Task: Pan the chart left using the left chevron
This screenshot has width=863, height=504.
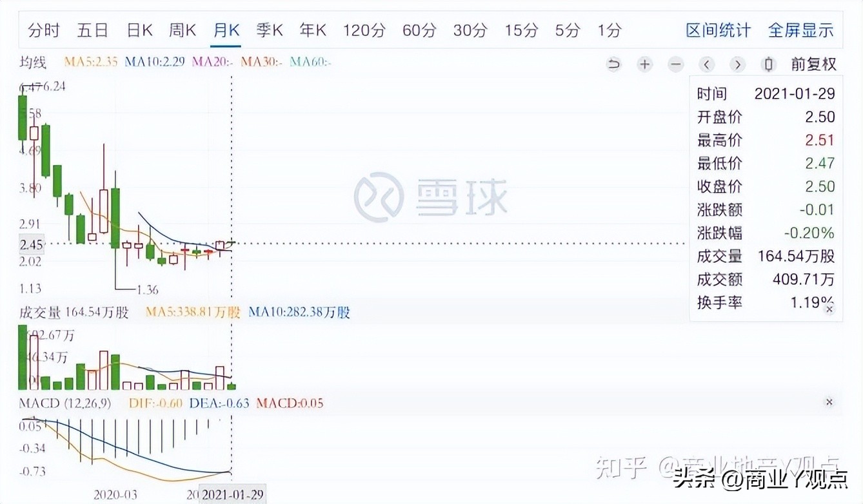Action: [707, 64]
